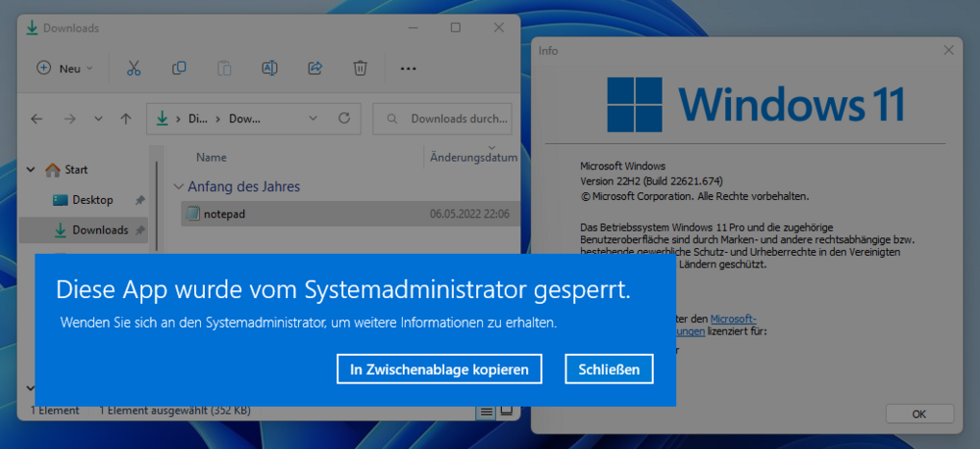Expand the address bar history dropdown
The height and width of the screenshot is (449, 980).
(314, 119)
